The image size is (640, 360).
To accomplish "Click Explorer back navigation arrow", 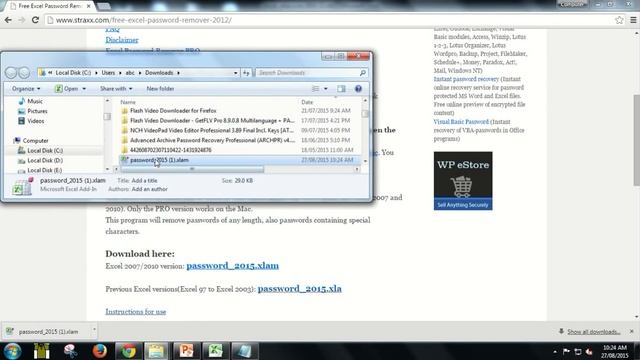I will [x=11, y=73].
